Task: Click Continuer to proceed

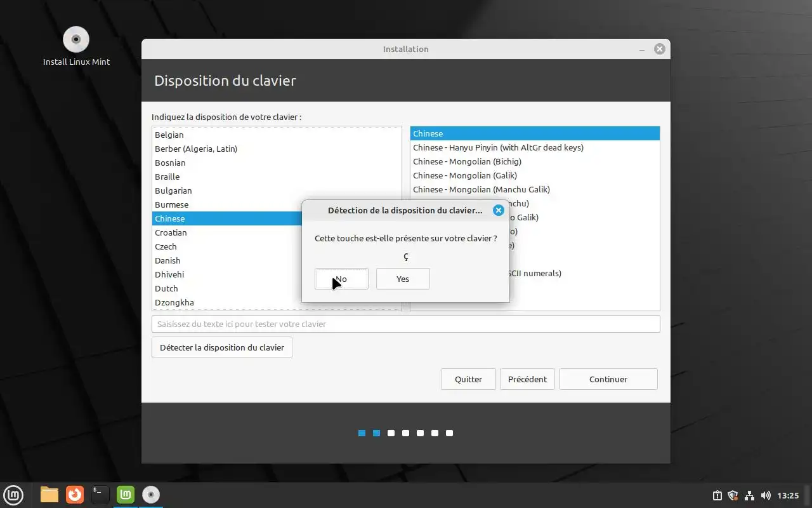Action: tap(608, 379)
